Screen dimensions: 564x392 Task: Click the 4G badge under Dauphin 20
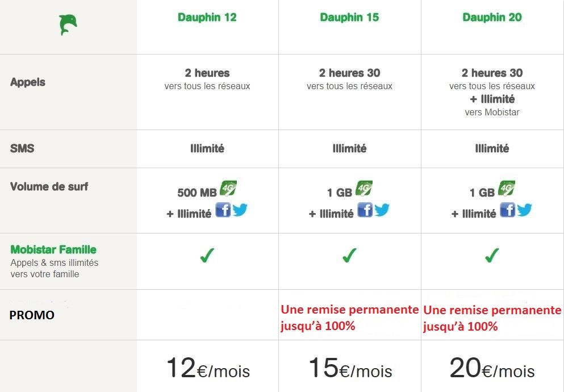(x=507, y=188)
